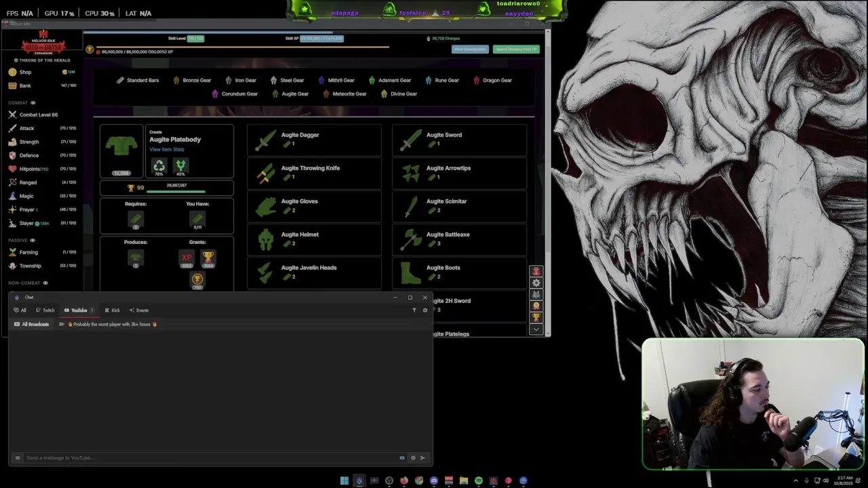Expand the side minibar down chevron

[x=536, y=329]
